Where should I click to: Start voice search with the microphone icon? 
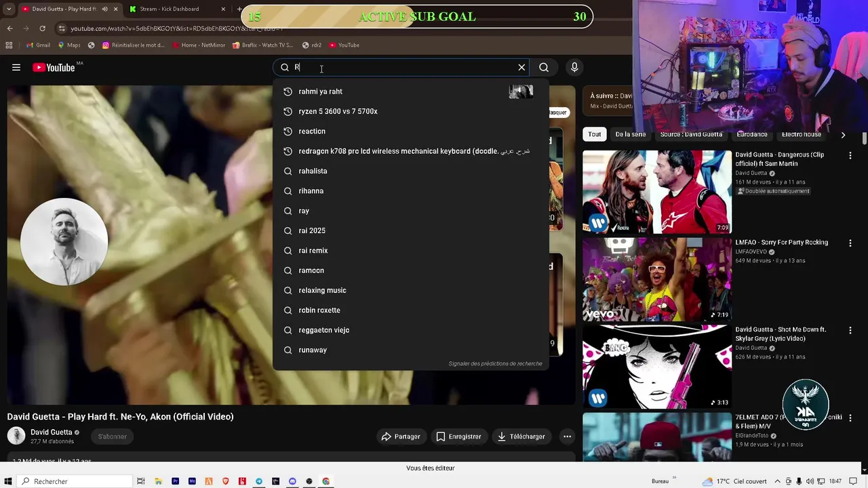[574, 67]
